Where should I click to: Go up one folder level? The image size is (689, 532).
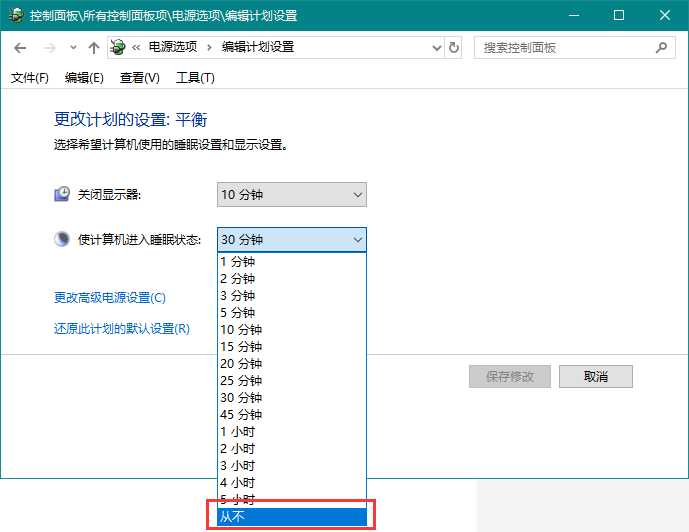click(93, 47)
